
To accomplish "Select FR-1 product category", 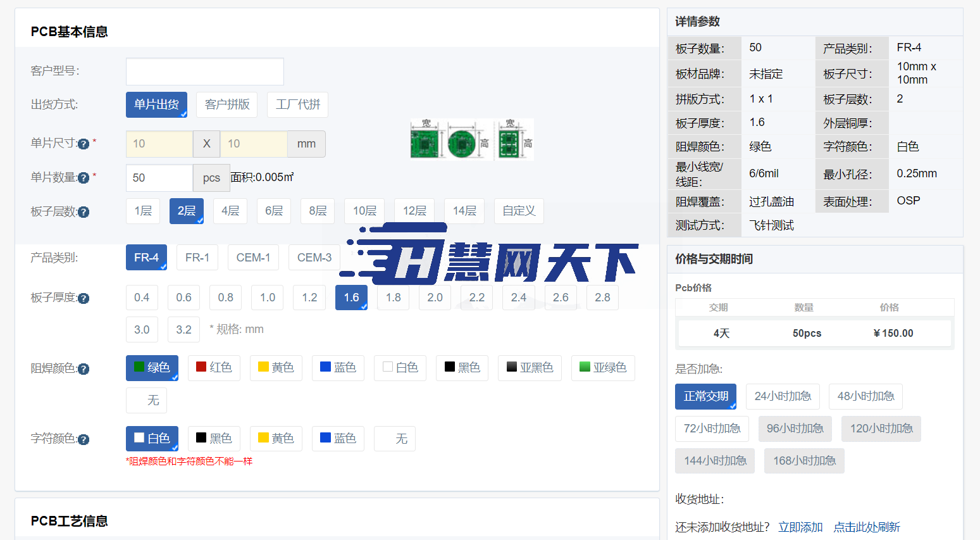I will click(x=197, y=258).
